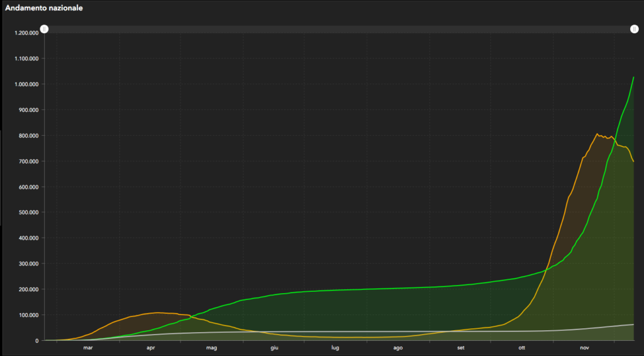
Task: Click the middle of the zoom scrollbar track
Action: [x=340, y=30]
